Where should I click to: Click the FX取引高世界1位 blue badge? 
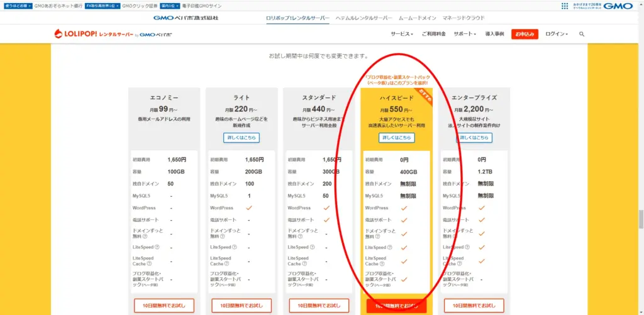(x=103, y=6)
